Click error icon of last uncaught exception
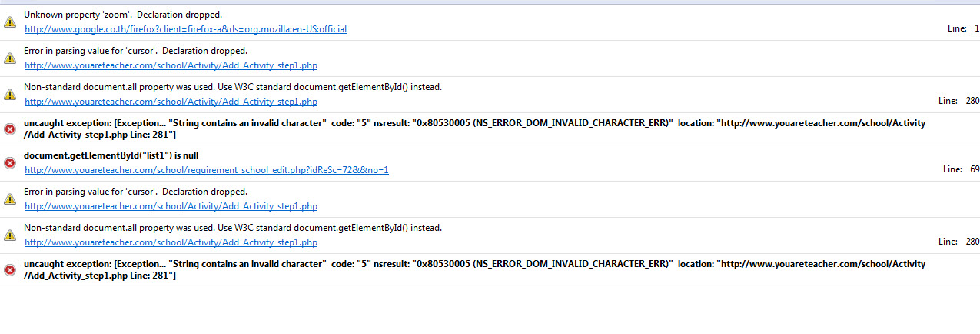This screenshot has height=334, width=980. pyautogui.click(x=10, y=269)
